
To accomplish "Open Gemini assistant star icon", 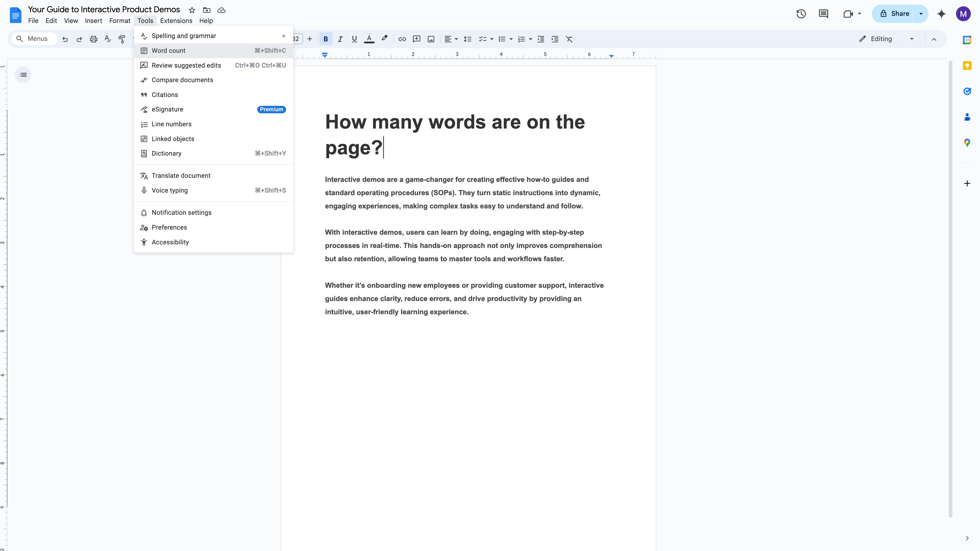I will 941,14.
